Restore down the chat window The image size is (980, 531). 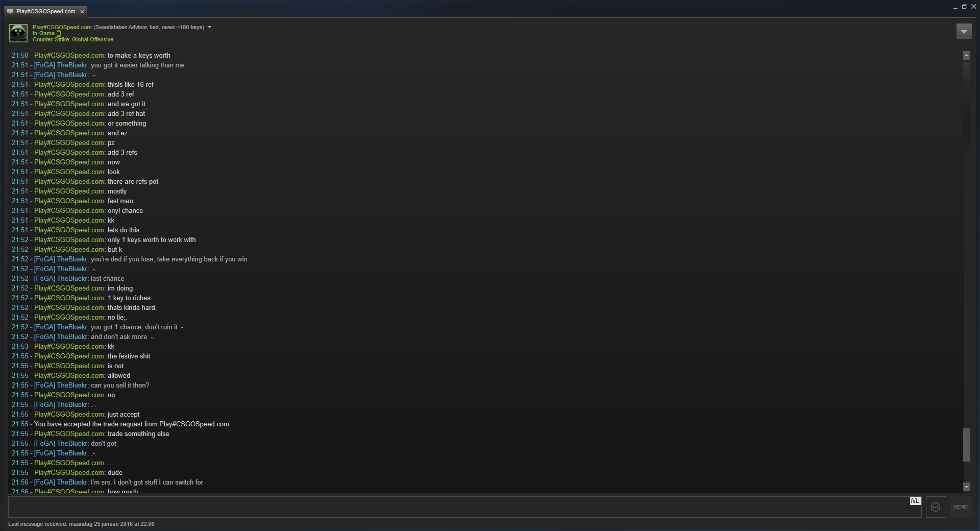pyautogui.click(x=964, y=7)
